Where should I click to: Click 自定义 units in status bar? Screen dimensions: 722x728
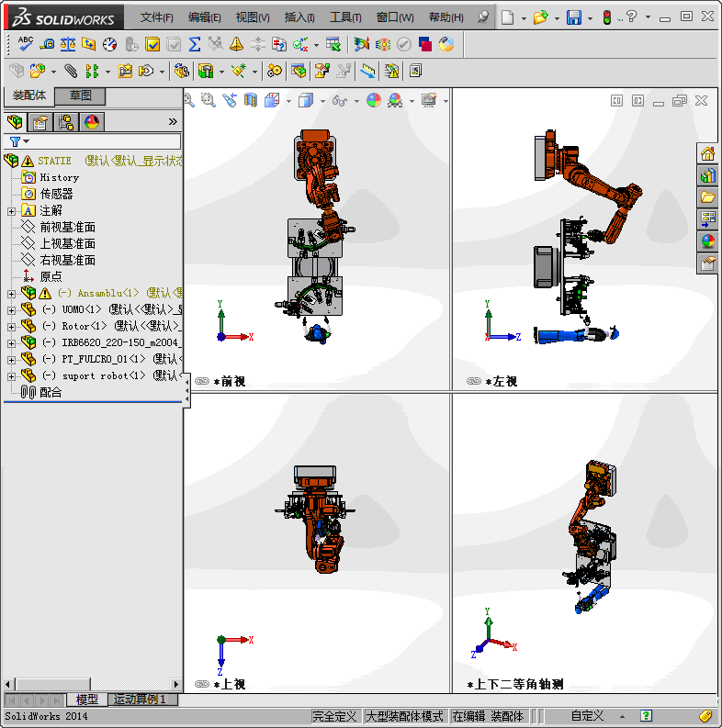point(587,716)
